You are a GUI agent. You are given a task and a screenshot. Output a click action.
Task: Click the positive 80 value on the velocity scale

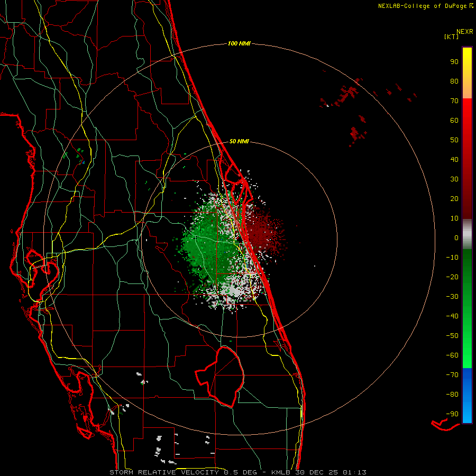tap(454, 81)
